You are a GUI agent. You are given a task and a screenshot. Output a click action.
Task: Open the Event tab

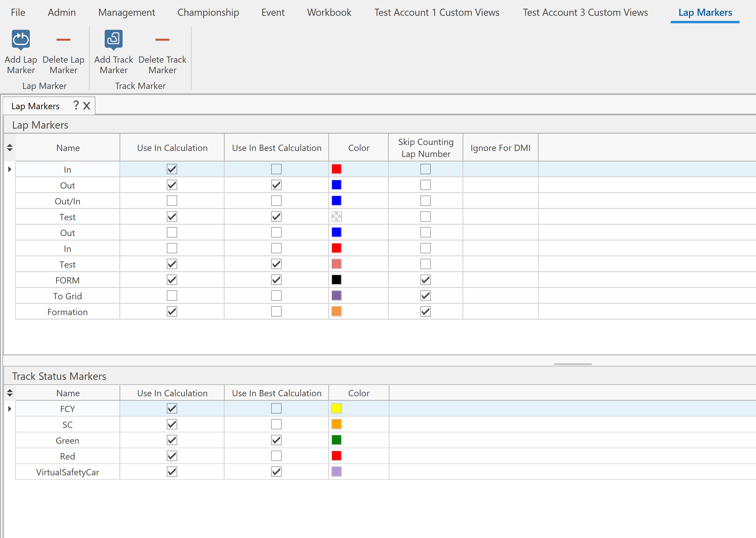click(x=273, y=13)
